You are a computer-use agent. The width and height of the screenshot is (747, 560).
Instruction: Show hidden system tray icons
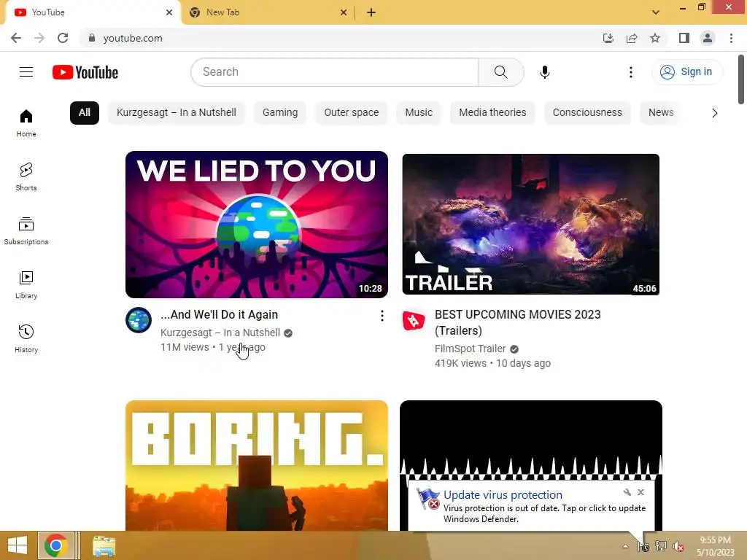coord(625,546)
